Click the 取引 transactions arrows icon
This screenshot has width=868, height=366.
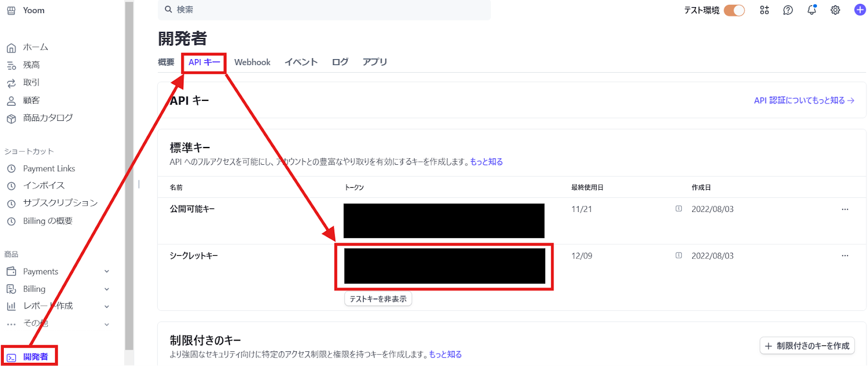coord(11,83)
